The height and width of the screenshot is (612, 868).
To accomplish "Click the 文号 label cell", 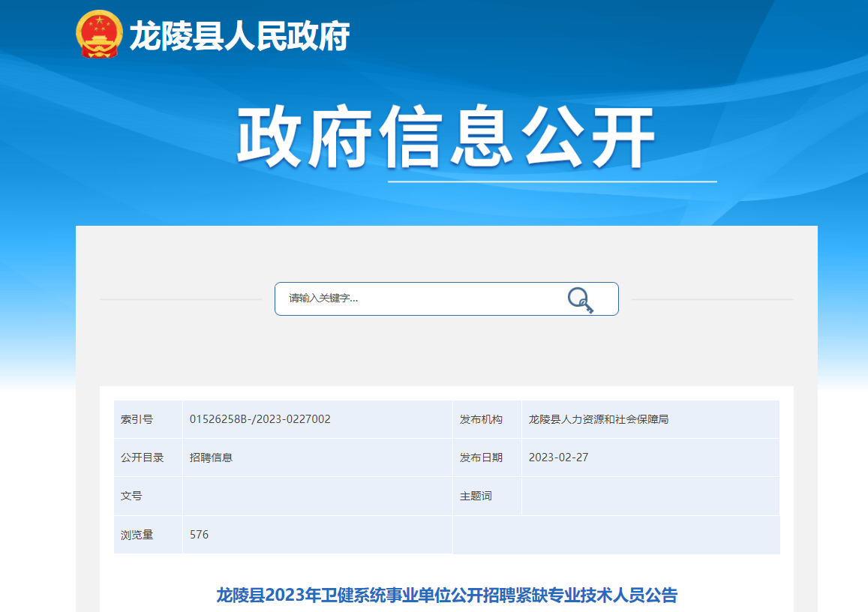I will pyautogui.click(x=131, y=496).
